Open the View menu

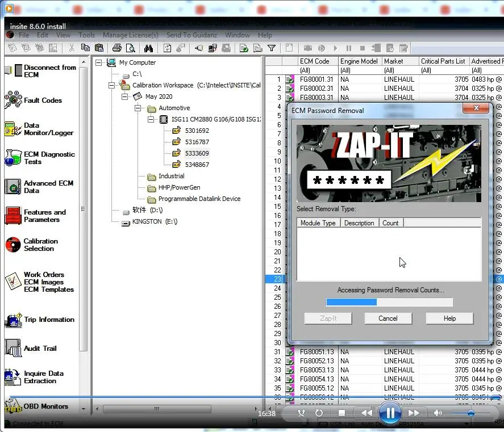coord(63,35)
